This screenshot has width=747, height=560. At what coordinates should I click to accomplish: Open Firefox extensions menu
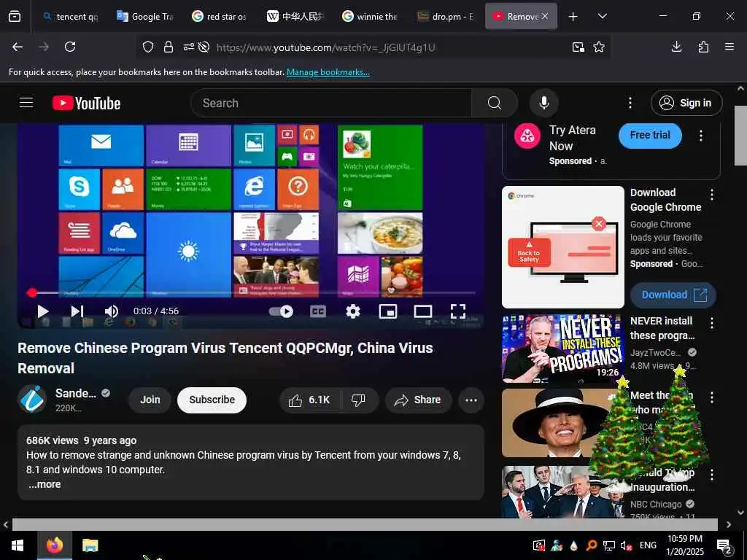[703, 47]
